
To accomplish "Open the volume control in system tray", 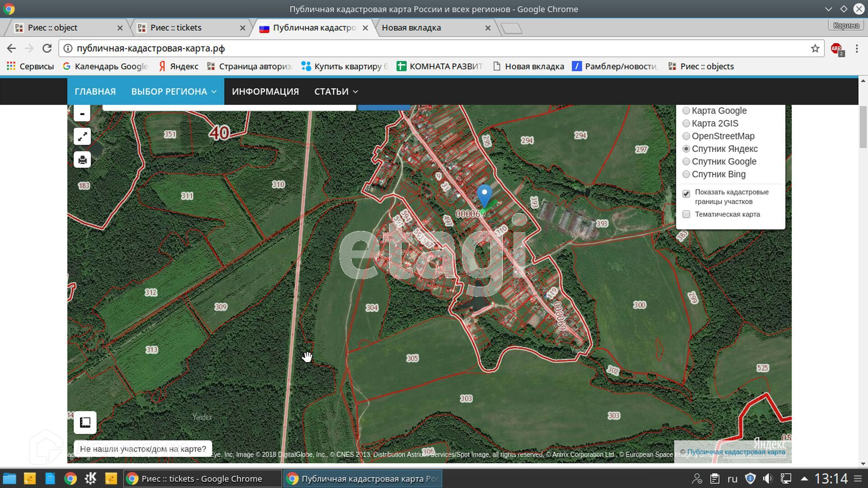I will click(767, 479).
